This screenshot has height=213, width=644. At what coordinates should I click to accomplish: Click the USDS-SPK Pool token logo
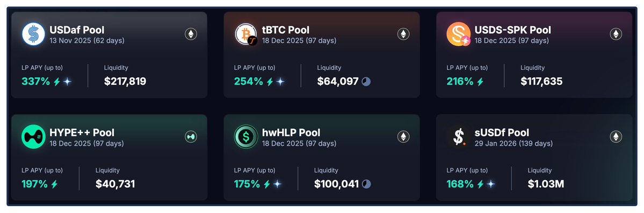[x=458, y=34]
